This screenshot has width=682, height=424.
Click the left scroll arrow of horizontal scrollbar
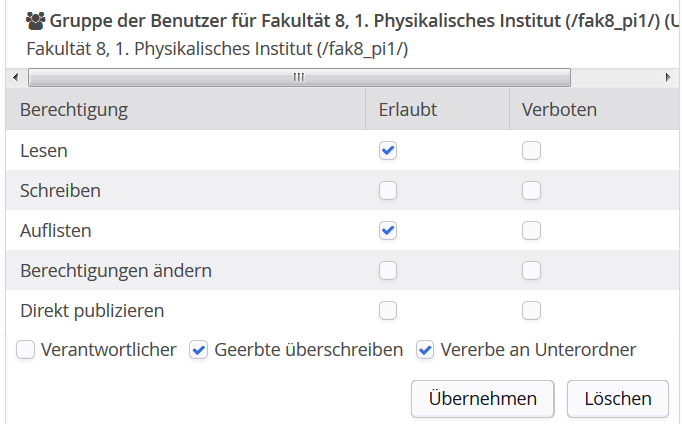pos(16,78)
